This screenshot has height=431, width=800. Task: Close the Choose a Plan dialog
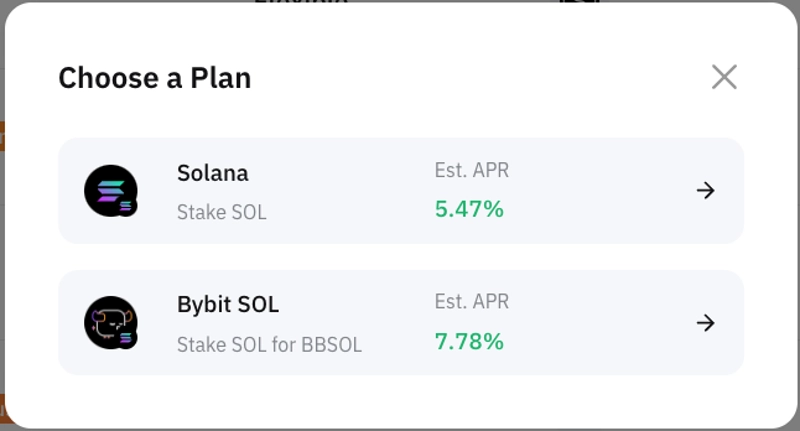click(x=724, y=77)
